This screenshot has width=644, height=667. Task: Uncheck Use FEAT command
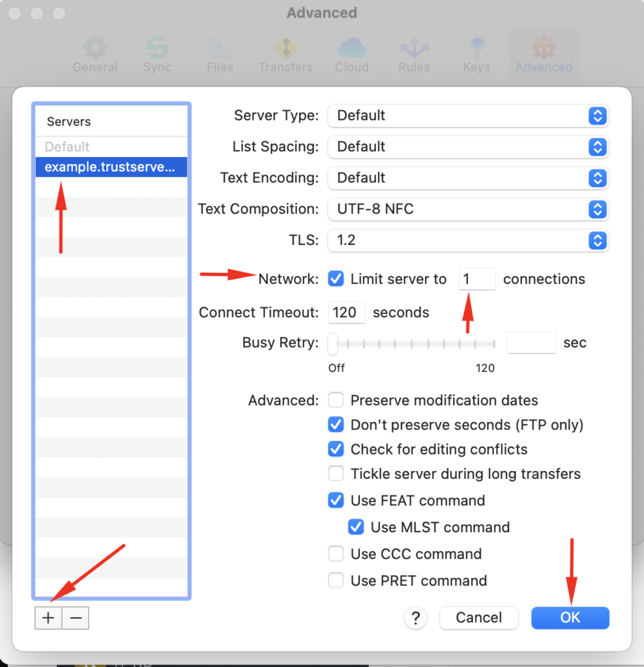(x=336, y=500)
